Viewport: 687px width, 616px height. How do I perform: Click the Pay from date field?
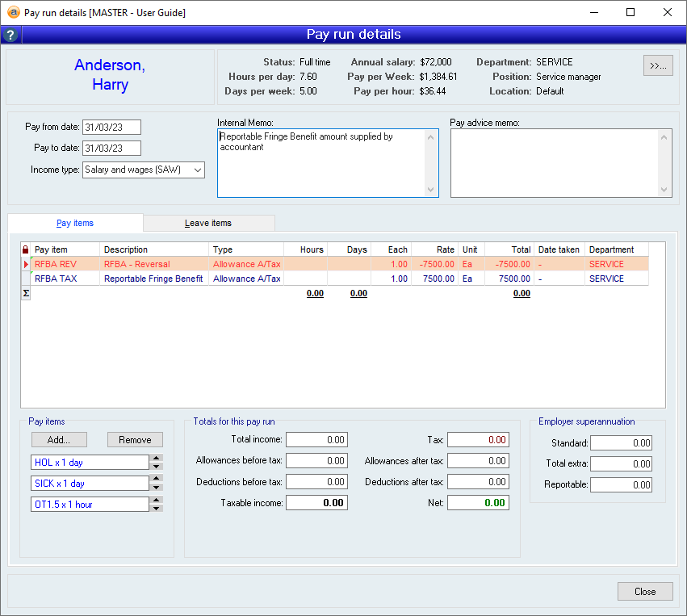111,127
